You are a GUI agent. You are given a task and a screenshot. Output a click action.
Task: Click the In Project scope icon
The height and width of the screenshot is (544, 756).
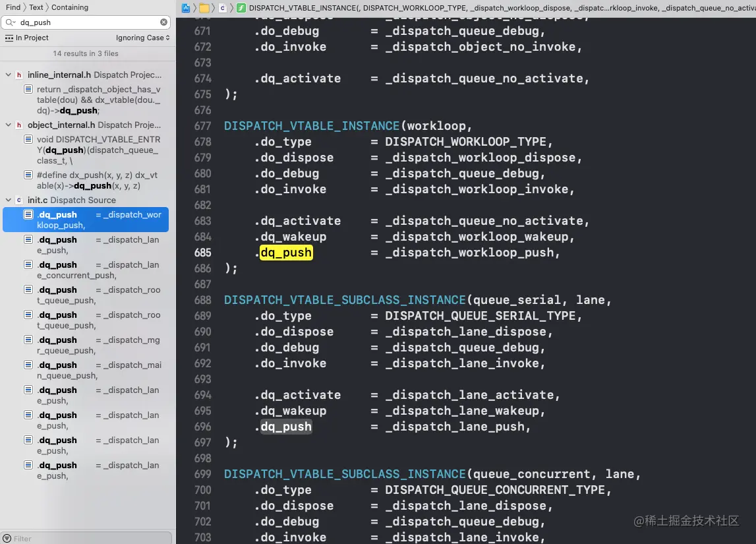point(9,38)
